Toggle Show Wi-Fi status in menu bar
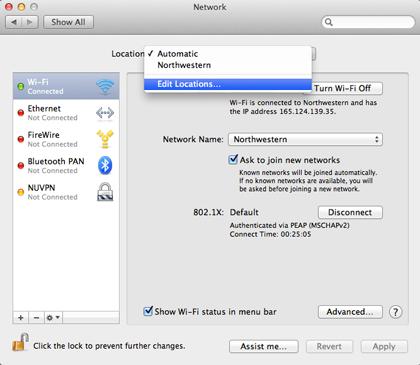Image resolution: width=420 pixels, height=365 pixels. pyautogui.click(x=148, y=311)
